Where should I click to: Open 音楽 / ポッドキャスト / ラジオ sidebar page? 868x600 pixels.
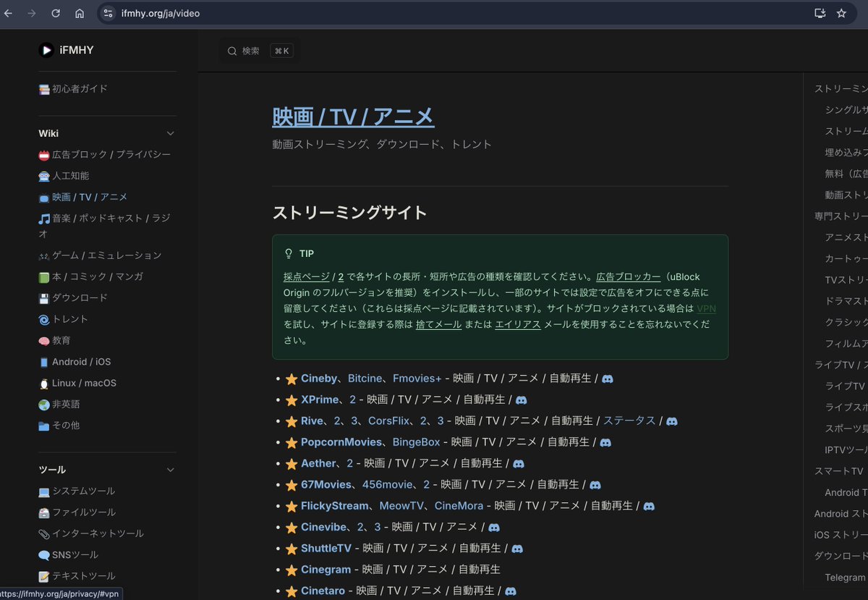[x=105, y=226]
